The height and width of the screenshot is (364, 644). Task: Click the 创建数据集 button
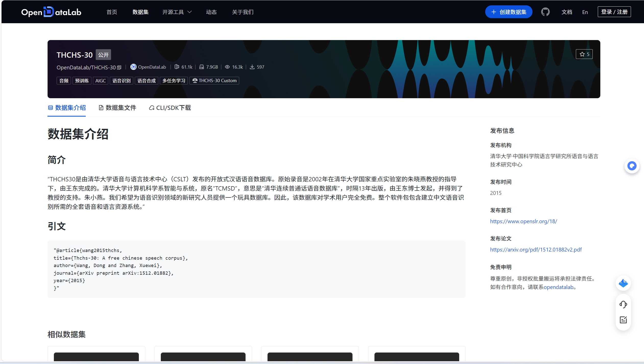pyautogui.click(x=508, y=12)
